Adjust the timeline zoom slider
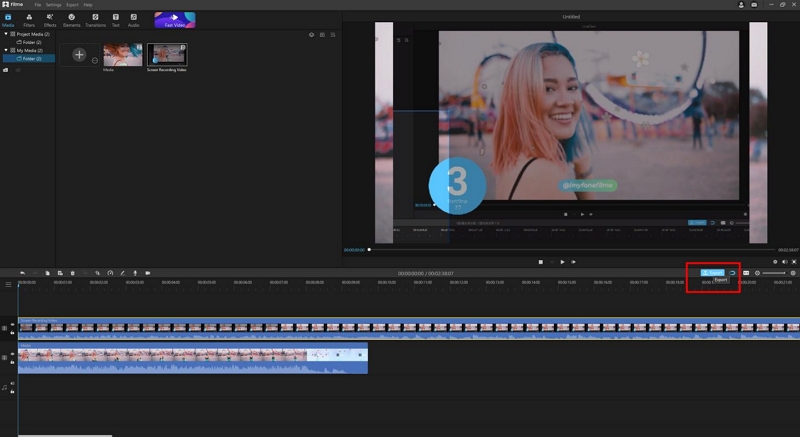This screenshot has width=800, height=437. [x=774, y=273]
